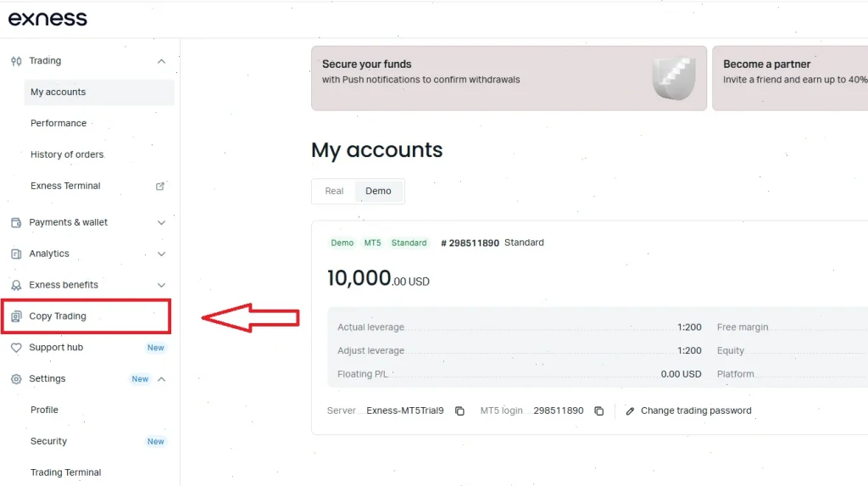Screen dimensions: 868x486
Task: Click the Analytics sidebar icon
Action: [16, 254]
